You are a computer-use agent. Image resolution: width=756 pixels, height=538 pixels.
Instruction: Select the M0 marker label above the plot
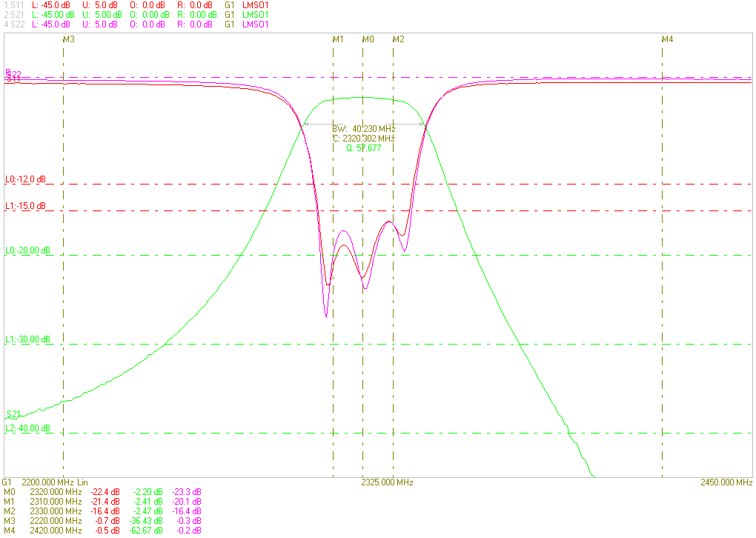click(368, 39)
